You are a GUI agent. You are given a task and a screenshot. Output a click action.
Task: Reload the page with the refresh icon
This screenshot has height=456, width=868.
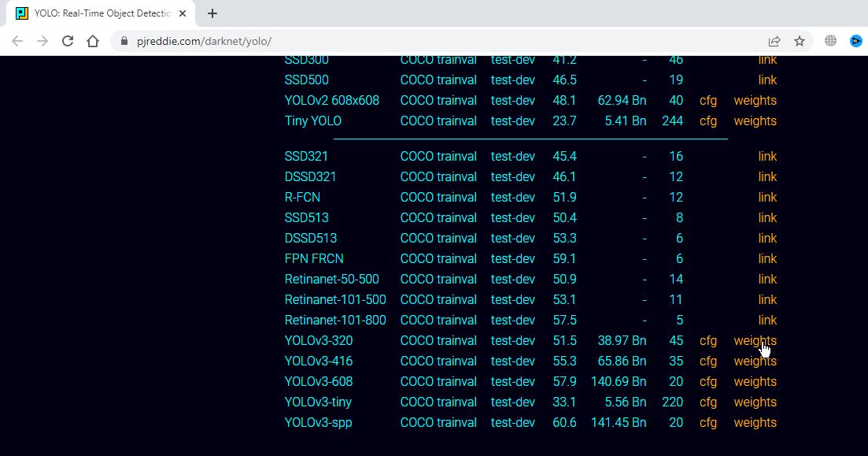[x=68, y=41]
